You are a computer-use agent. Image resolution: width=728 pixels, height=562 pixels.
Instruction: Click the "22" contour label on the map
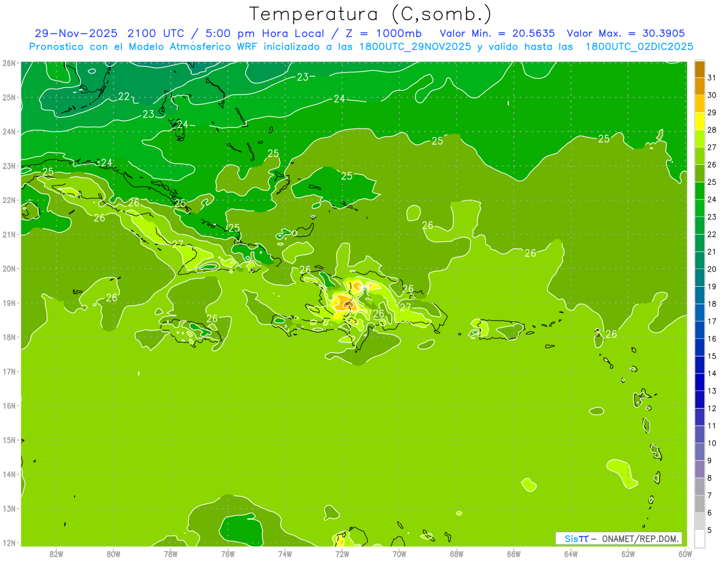point(124,96)
